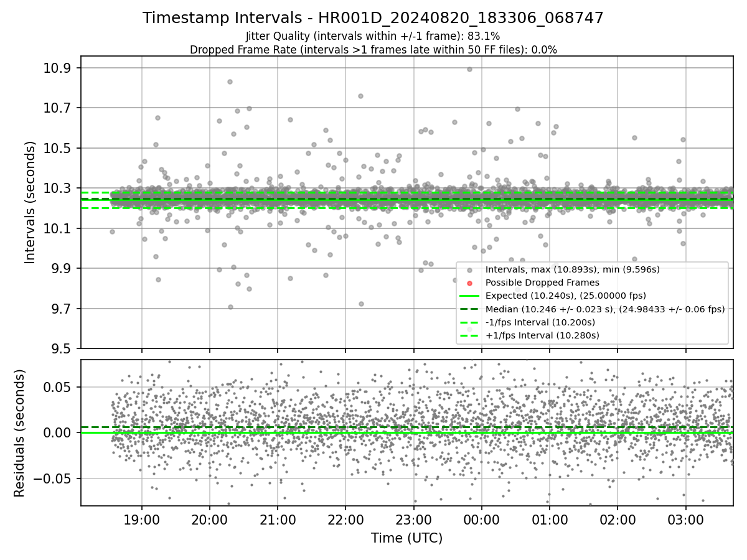
Task: Click the '10.3' y-axis tick label
Action: point(57,189)
